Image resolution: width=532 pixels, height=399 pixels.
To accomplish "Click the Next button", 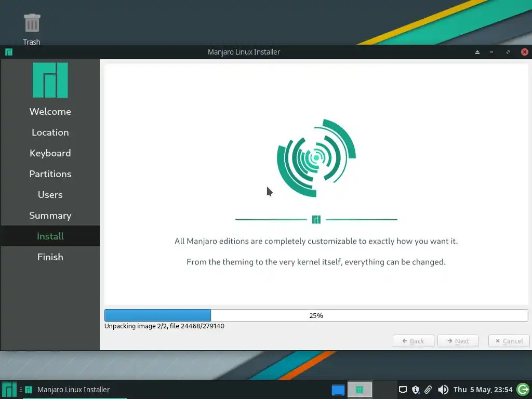I will [x=458, y=341].
